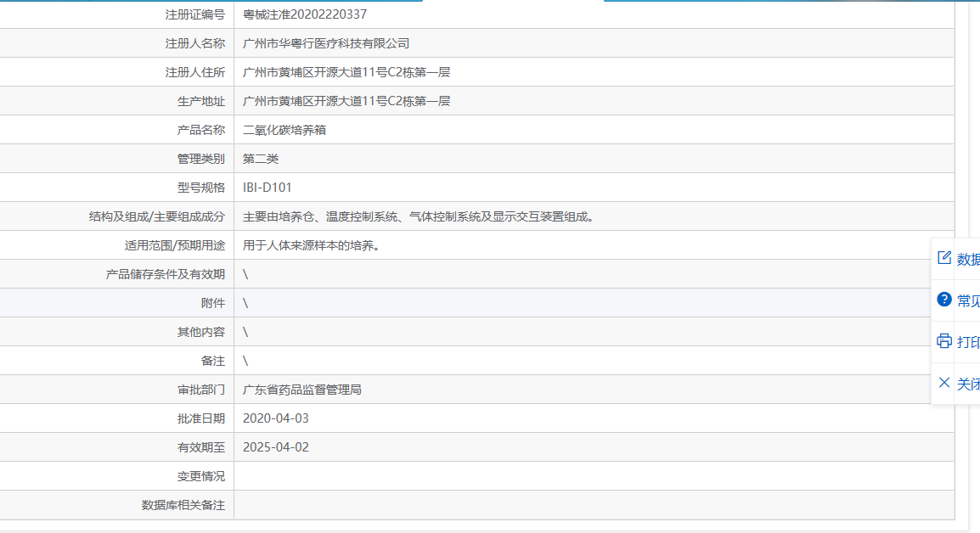Select the product name 二氧化碳培养箱
Image resolution: width=980 pixels, height=533 pixels.
coord(284,130)
